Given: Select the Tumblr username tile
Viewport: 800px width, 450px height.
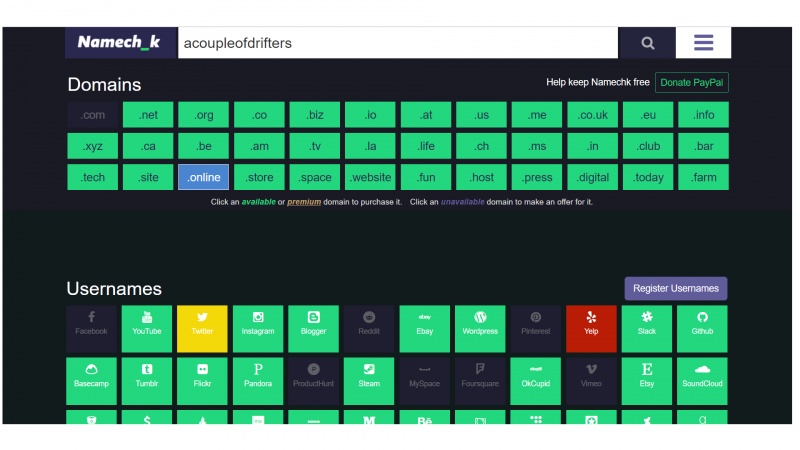Looking at the screenshot, I should point(147,381).
